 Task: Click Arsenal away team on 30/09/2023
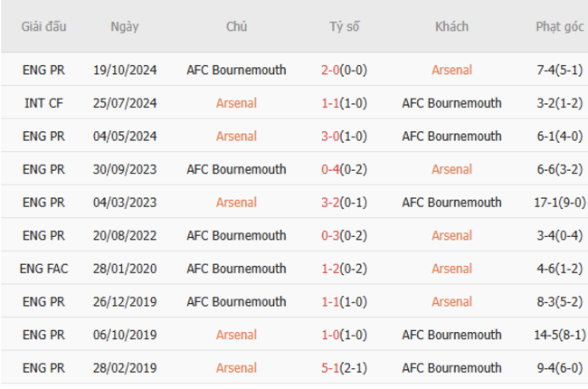451,169
